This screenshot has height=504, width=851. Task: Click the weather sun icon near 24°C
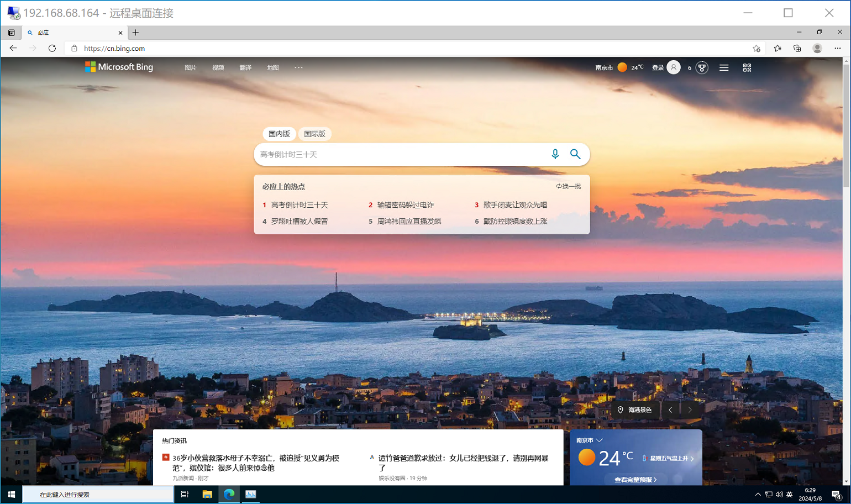[x=621, y=66]
